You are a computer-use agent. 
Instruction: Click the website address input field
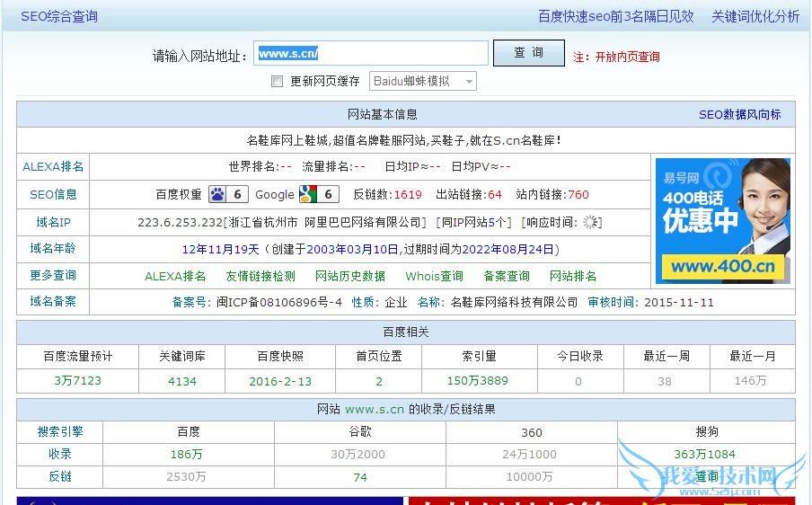tap(370, 53)
